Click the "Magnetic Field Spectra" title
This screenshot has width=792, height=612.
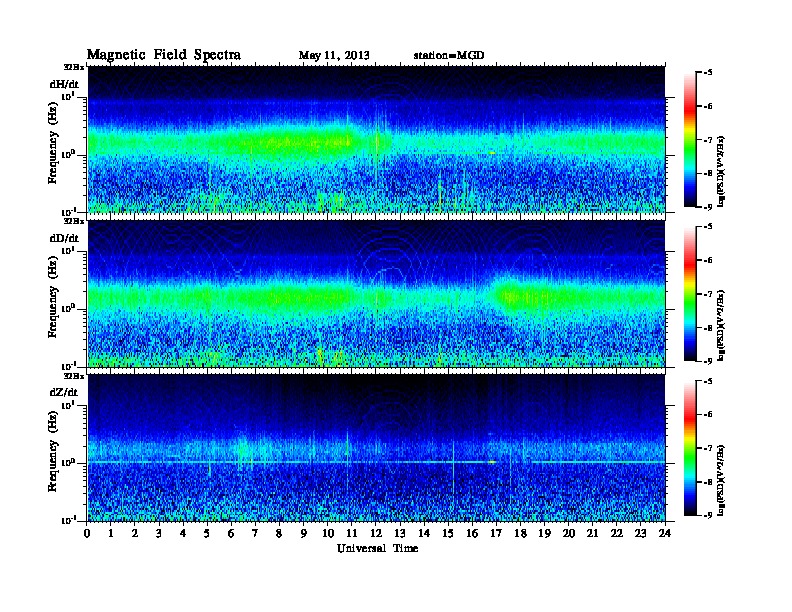(164, 55)
